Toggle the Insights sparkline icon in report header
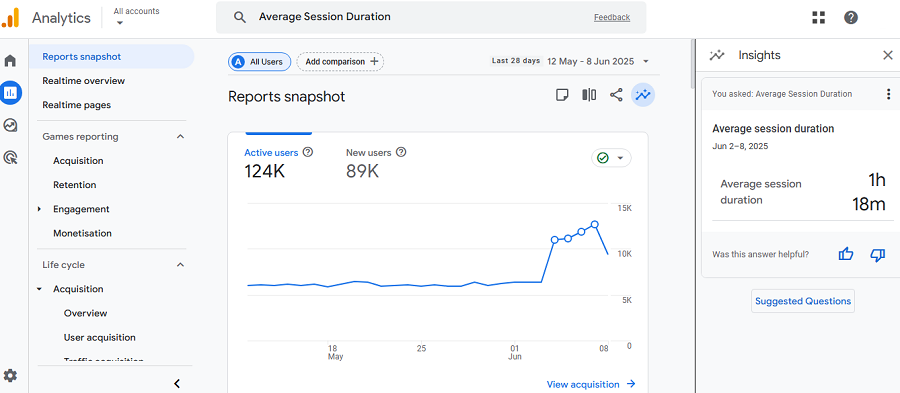This screenshot has width=900, height=393. coord(643,95)
